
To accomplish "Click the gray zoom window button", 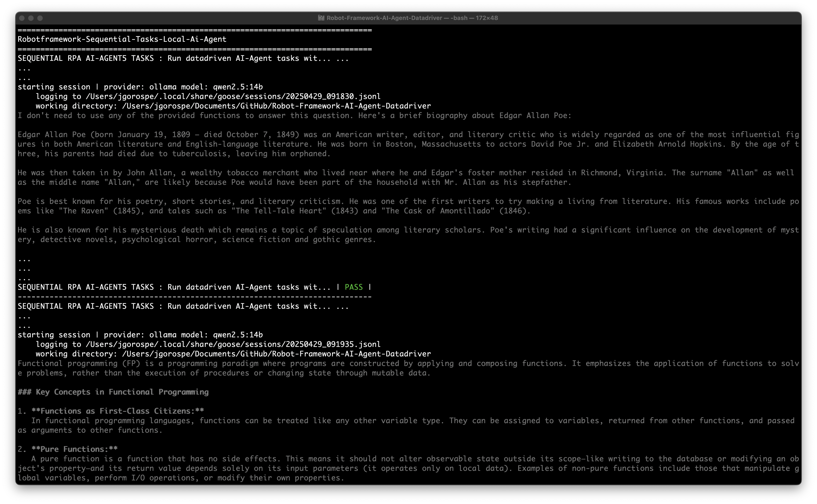I will pos(40,18).
